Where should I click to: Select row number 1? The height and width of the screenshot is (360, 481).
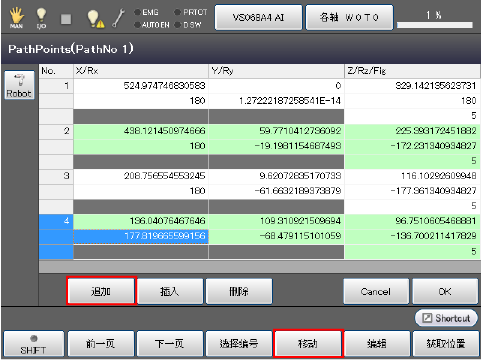[x=56, y=86]
